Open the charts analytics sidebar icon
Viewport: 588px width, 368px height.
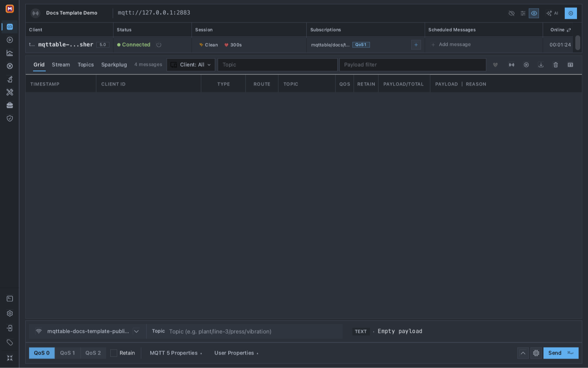10,53
